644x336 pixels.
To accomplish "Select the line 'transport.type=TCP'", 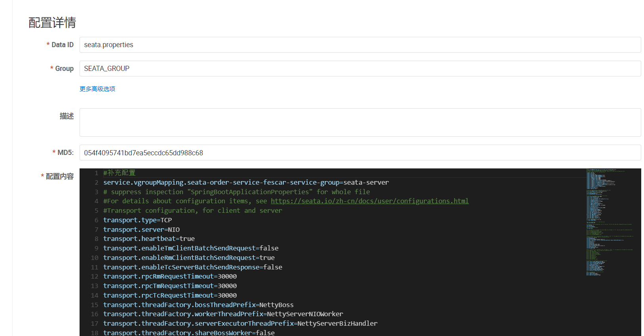I will (137, 220).
